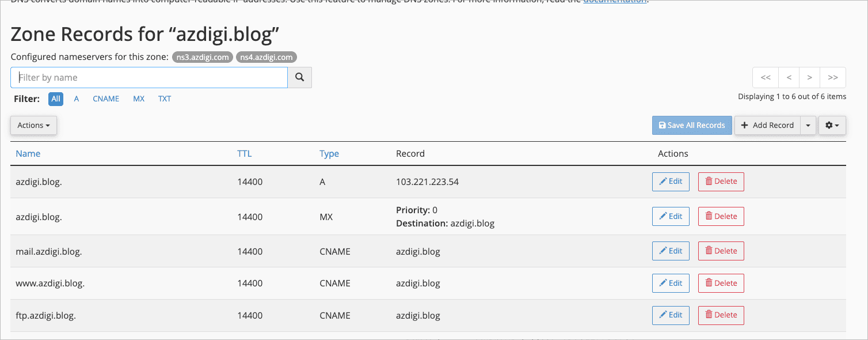Click Save All Records button
The image size is (868, 340).
(x=691, y=125)
